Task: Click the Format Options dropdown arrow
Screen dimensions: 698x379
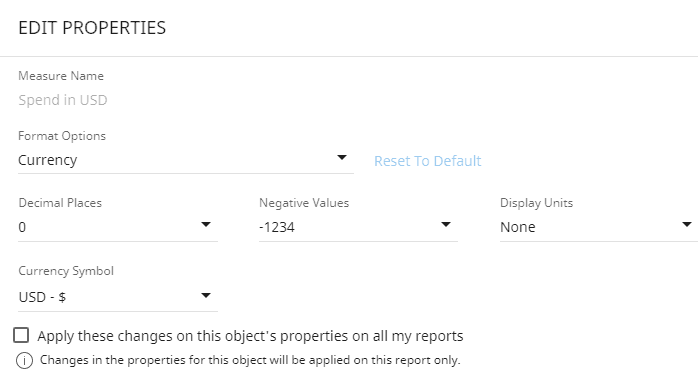Action: click(341, 158)
